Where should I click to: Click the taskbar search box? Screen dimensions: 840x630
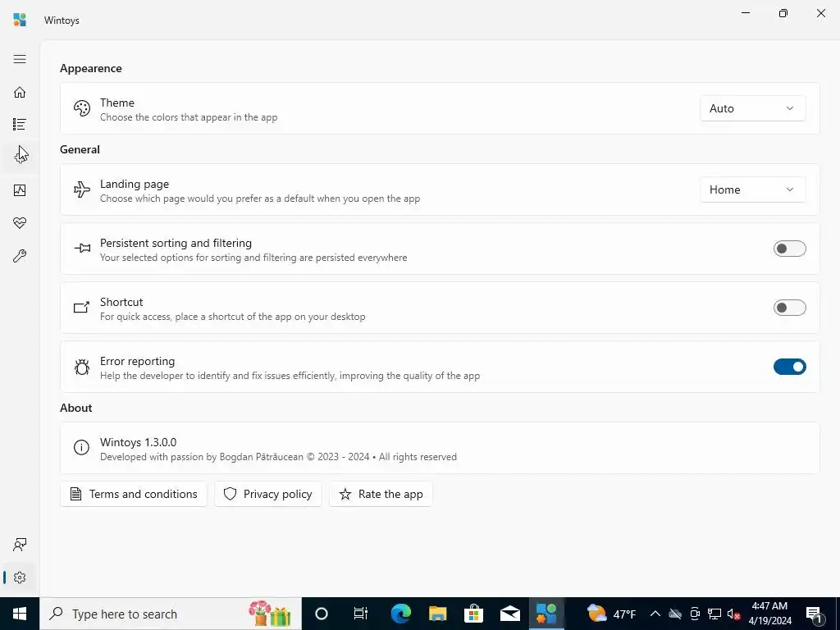[171, 614]
